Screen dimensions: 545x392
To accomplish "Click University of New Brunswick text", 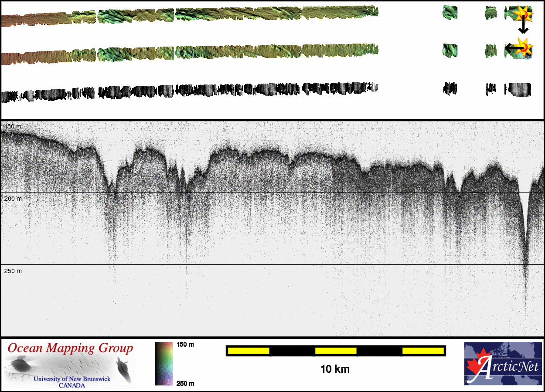I will click(72, 379).
